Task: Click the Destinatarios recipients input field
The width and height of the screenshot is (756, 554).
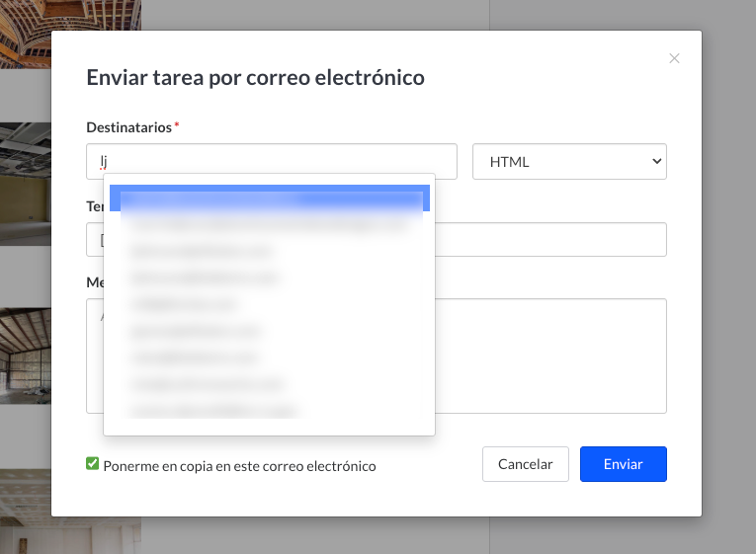Action: 277,161
